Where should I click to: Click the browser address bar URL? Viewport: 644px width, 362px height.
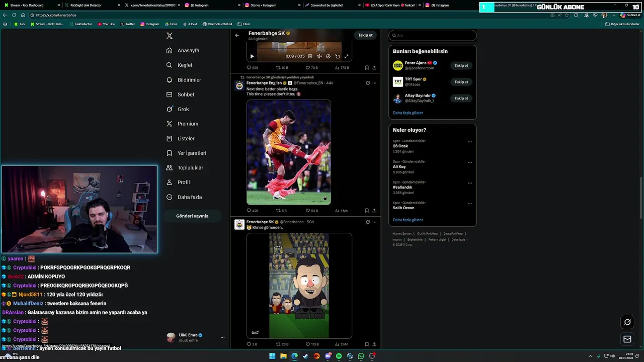click(x=56, y=15)
